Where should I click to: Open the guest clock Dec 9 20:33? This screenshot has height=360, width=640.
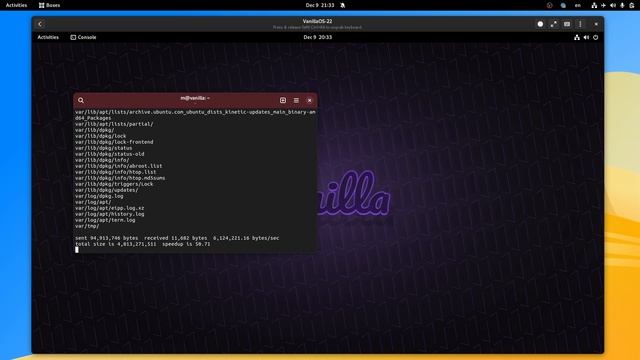coord(318,37)
